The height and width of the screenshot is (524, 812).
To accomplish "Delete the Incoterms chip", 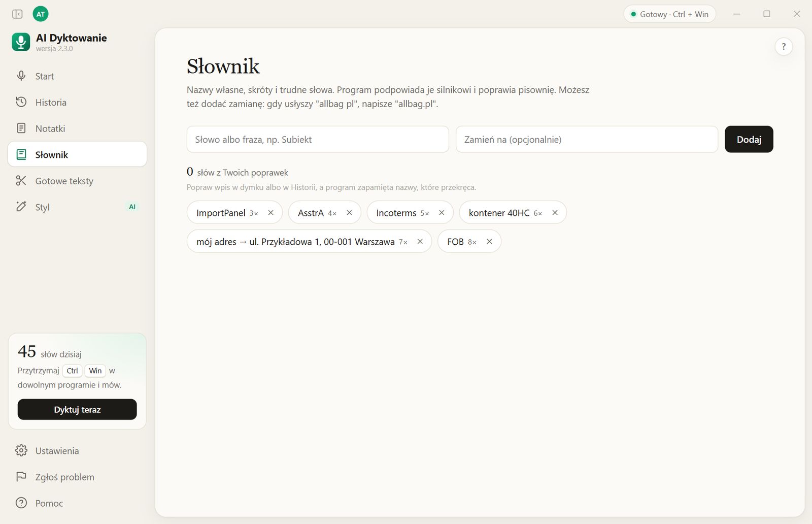I will (442, 213).
